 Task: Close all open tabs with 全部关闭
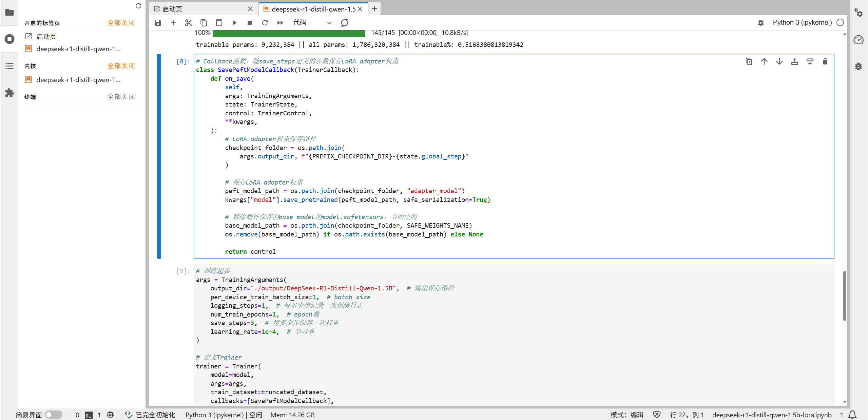121,23
